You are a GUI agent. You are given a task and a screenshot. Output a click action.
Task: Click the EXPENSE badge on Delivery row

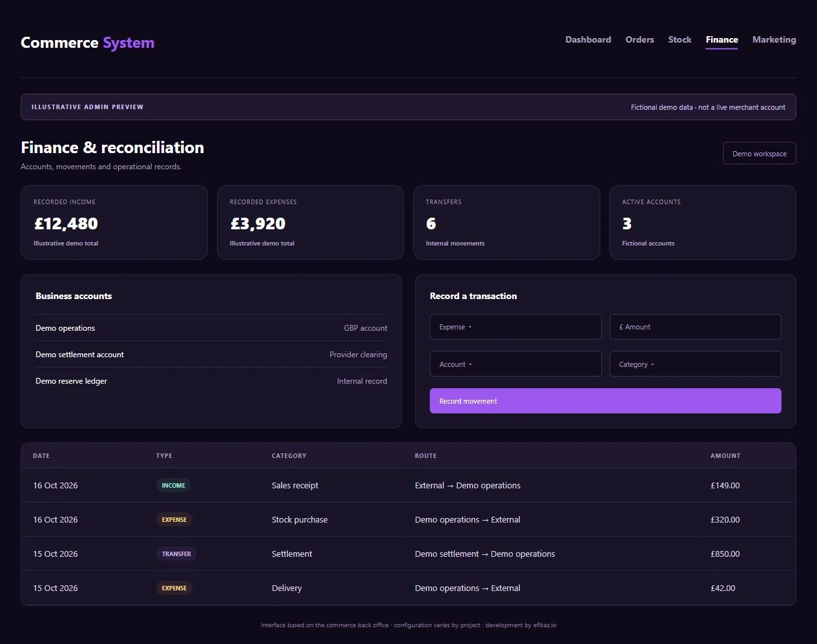point(174,588)
